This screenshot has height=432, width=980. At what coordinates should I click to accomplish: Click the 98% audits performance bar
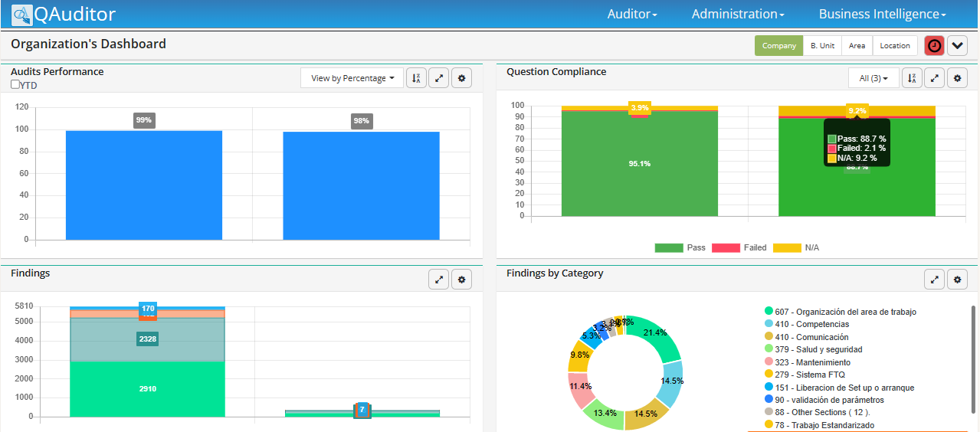(x=361, y=185)
